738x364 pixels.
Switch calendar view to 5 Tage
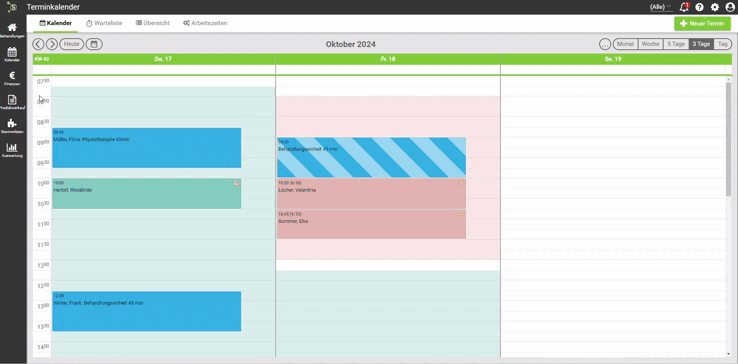pos(676,44)
